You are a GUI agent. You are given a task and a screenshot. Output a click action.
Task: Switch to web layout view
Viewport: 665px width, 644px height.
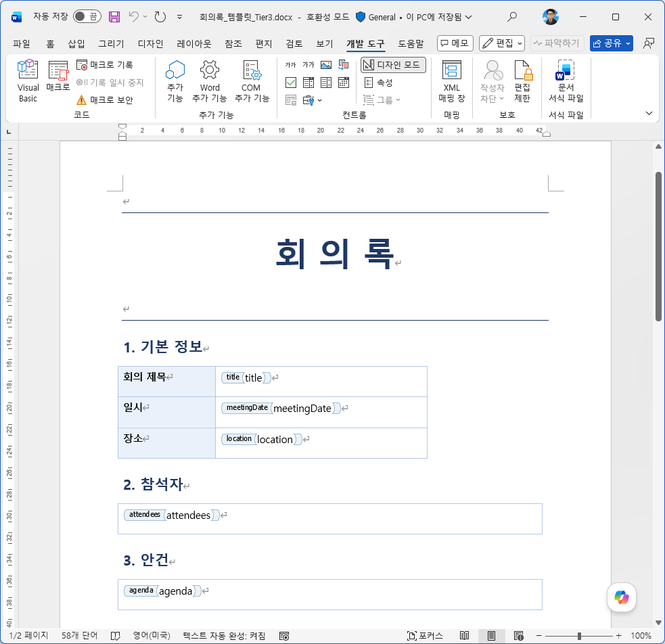coord(518,635)
